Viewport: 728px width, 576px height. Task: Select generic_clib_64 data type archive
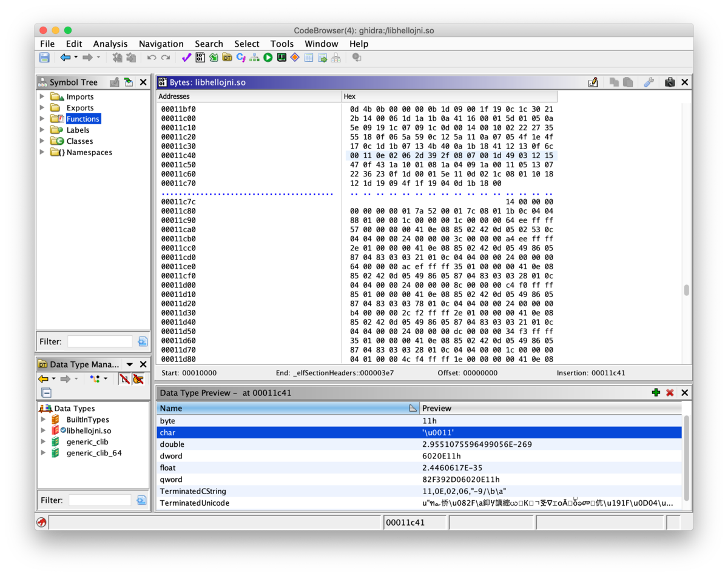click(94, 453)
